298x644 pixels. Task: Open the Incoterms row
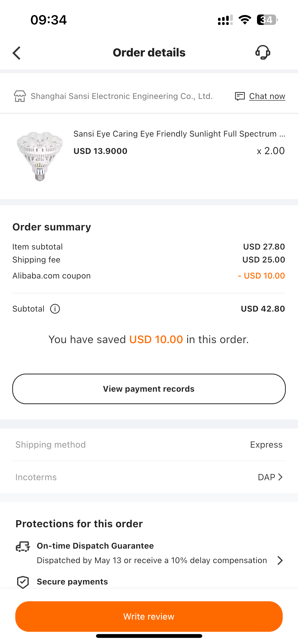click(149, 477)
